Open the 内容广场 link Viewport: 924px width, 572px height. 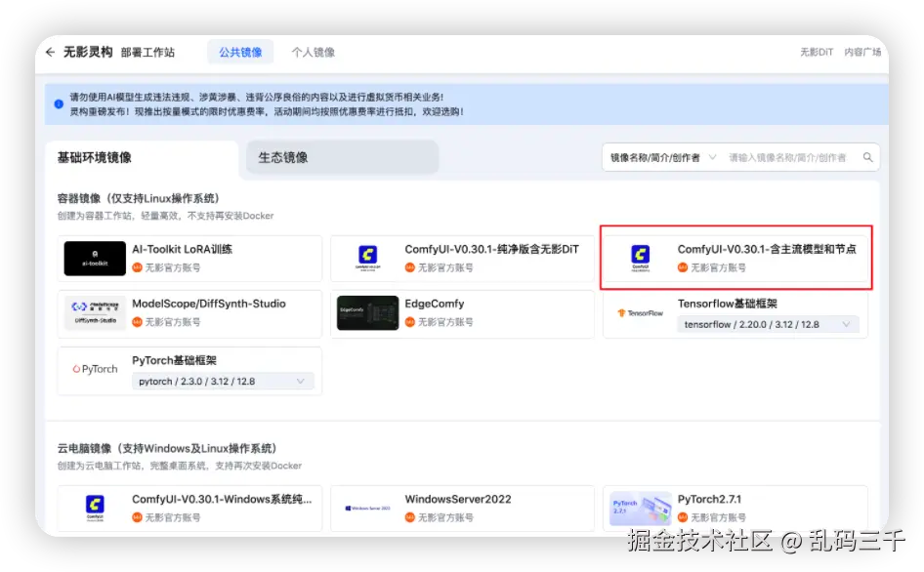[x=862, y=53]
